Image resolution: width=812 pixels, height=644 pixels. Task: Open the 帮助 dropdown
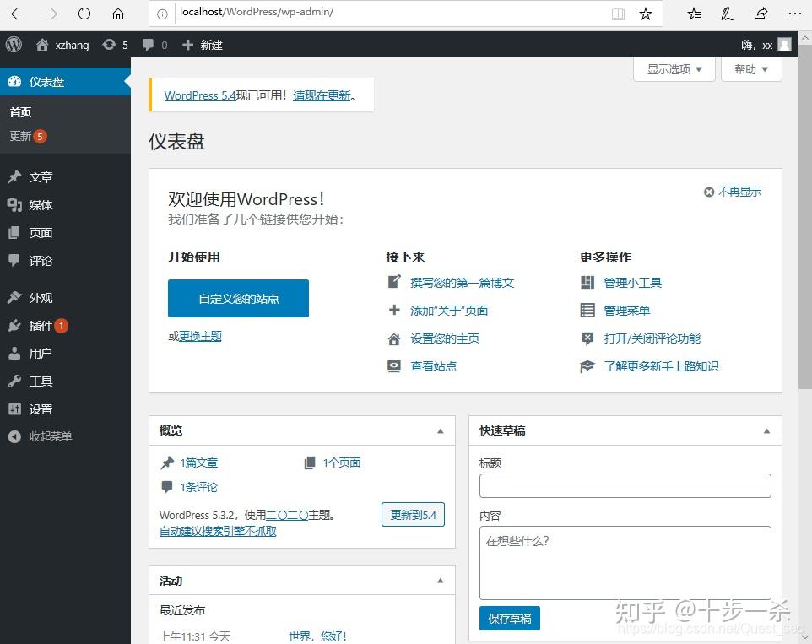pos(750,68)
